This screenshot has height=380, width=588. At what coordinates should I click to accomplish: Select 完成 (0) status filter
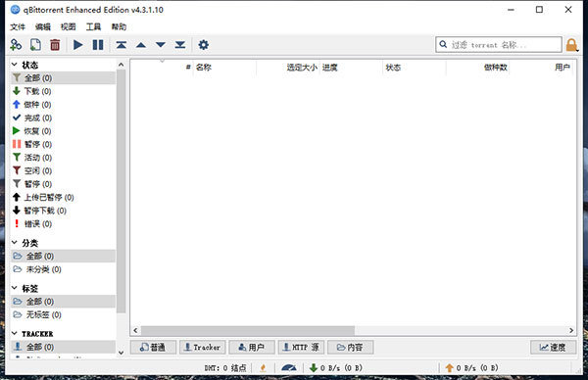pyautogui.click(x=63, y=118)
